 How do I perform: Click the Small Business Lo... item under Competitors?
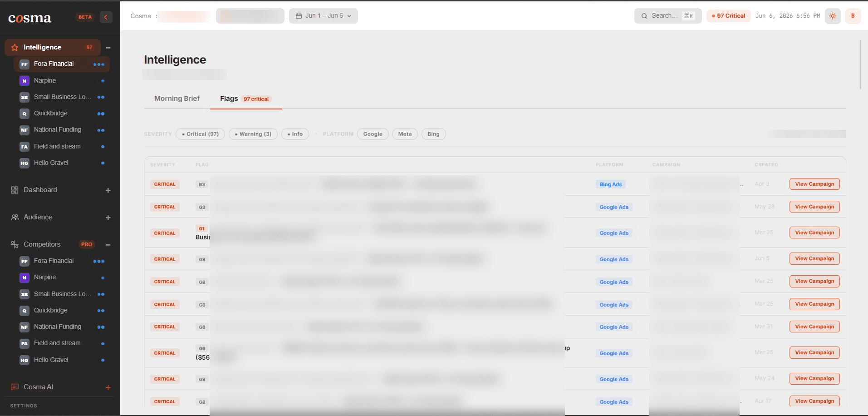coord(62,294)
